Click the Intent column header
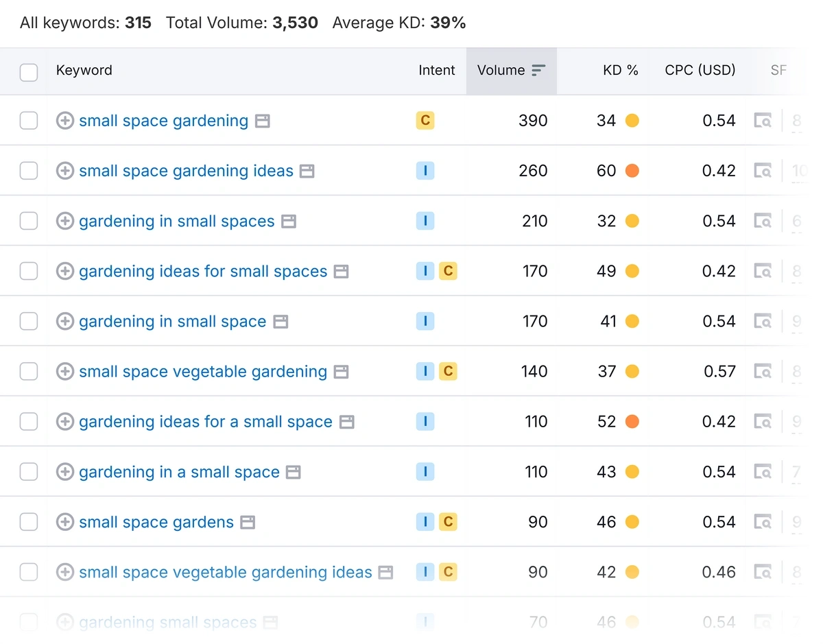 [x=437, y=70]
